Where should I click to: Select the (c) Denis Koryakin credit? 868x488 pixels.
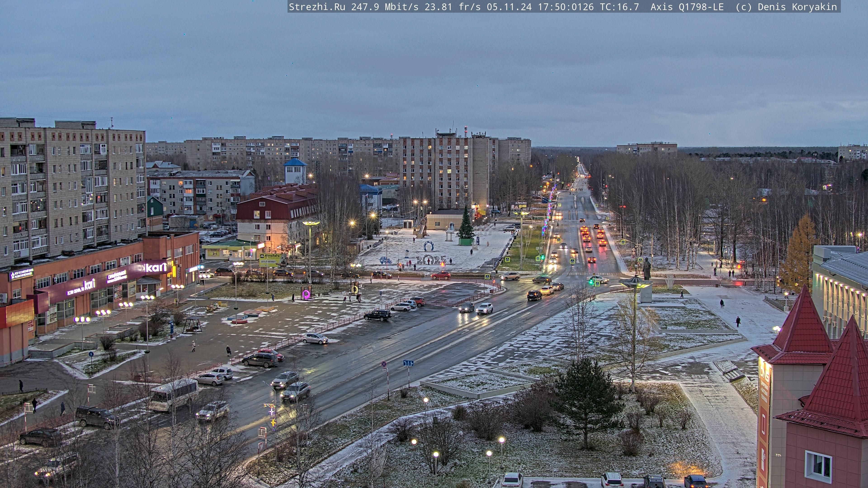pyautogui.click(x=786, y=7)
